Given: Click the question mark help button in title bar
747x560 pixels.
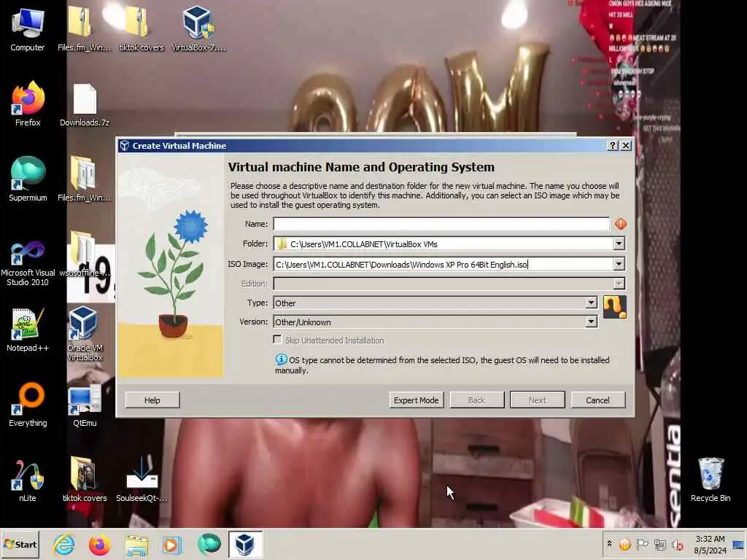Looking at the screenshot, I should pyautogui.click(x=613, y=146).
